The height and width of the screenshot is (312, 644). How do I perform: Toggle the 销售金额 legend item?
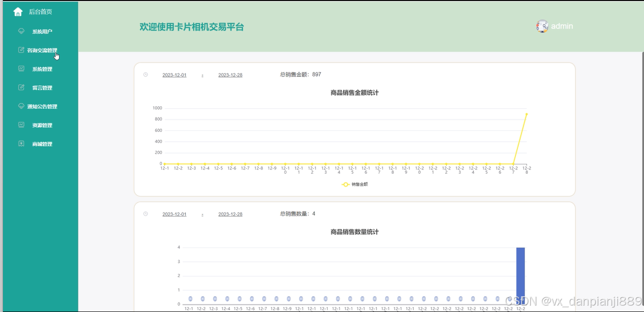coord(355,184)
